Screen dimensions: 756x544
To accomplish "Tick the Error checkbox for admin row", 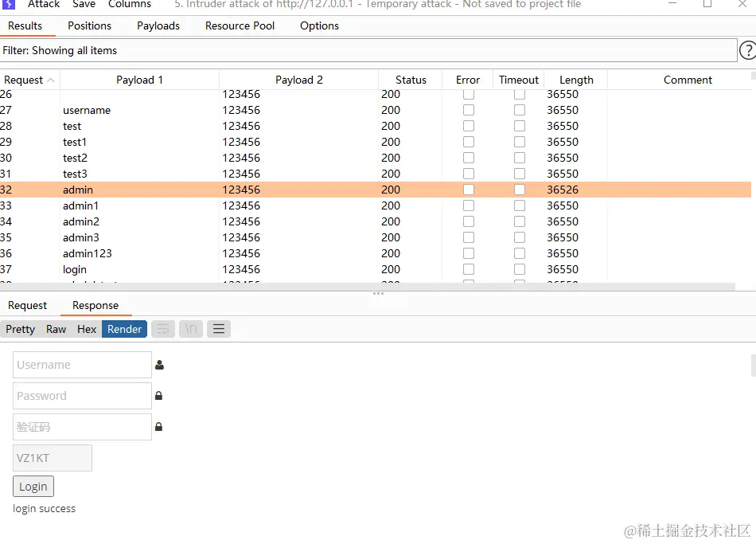I will pyautogui.click(x=469, y=190).
